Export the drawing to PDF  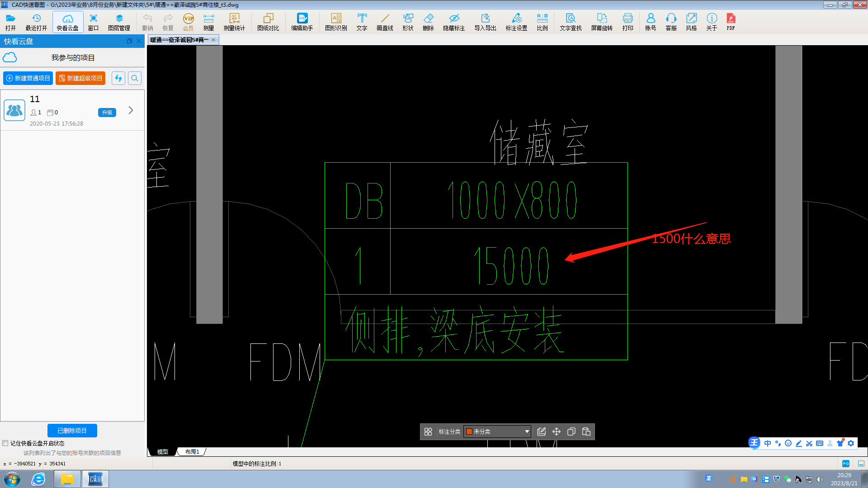tap(731, 22)
